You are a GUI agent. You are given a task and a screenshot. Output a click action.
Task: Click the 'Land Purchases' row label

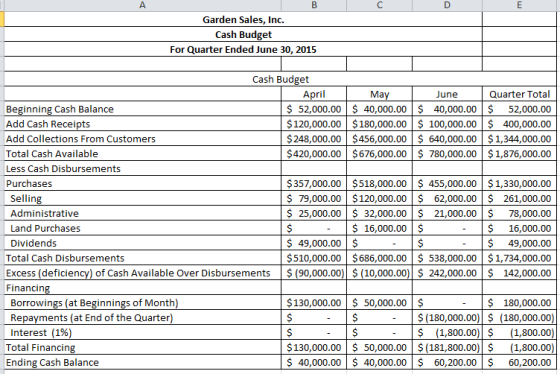click(x=45, y=228)
